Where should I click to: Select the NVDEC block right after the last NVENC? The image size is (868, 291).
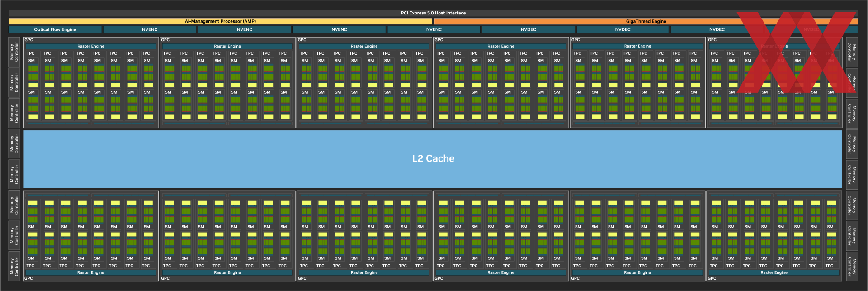(528, 29)
